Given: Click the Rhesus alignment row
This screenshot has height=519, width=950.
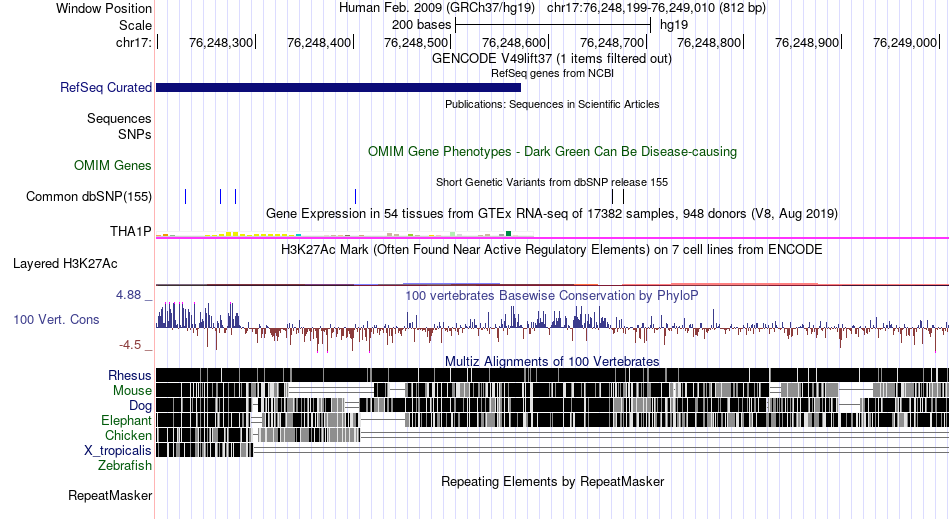Looking at the screenshot, I should coord(553,375).
